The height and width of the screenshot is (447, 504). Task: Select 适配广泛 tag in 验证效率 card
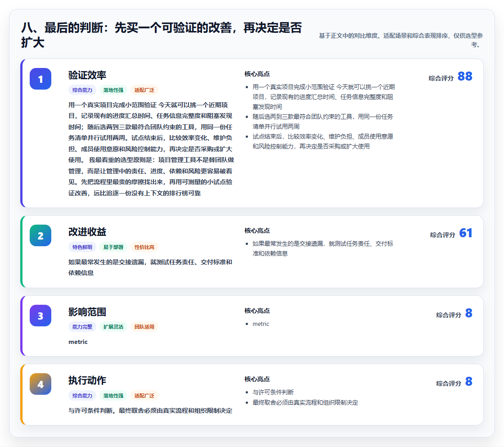coord(144,90)
